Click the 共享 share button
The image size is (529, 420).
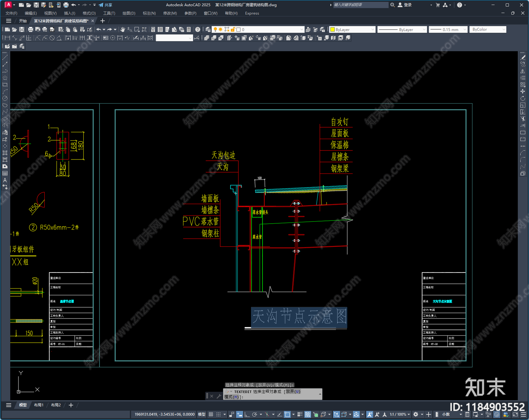(105, 5)
